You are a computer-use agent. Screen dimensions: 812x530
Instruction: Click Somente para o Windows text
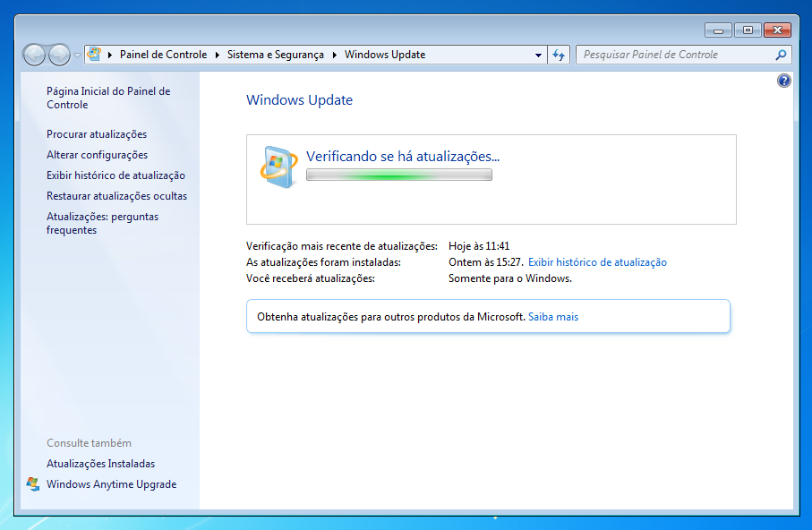tap(510, 278)
